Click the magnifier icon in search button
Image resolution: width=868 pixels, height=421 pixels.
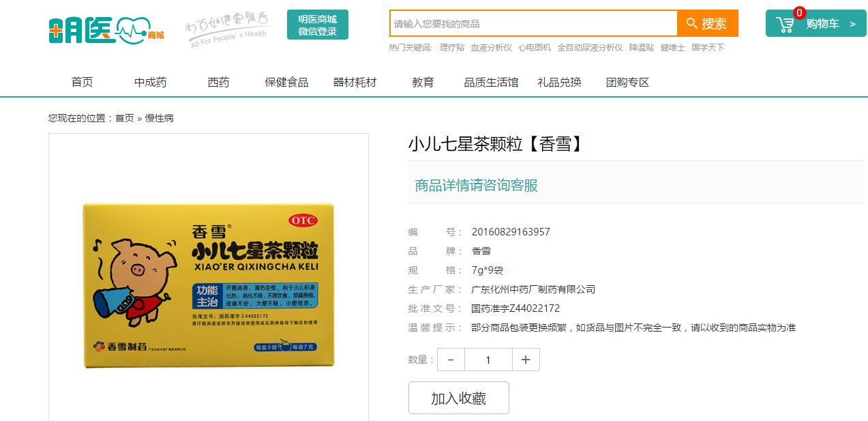[x=691, y=24]
